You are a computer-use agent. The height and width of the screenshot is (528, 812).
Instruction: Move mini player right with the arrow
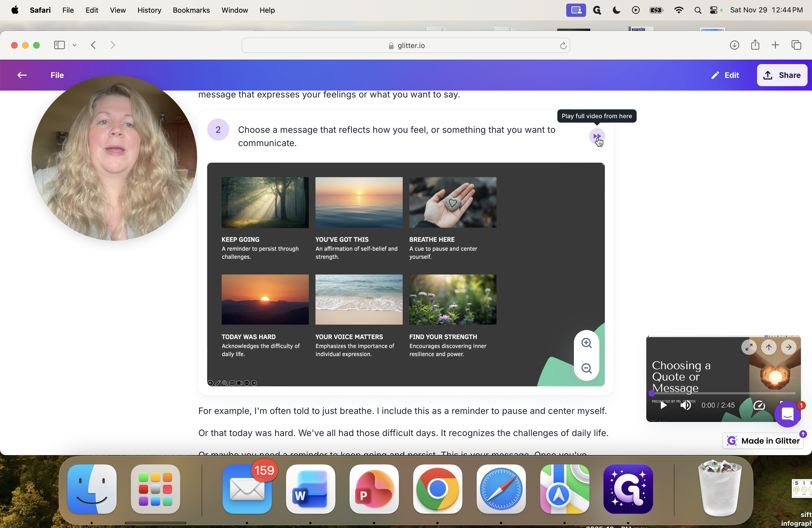point(789,347)
